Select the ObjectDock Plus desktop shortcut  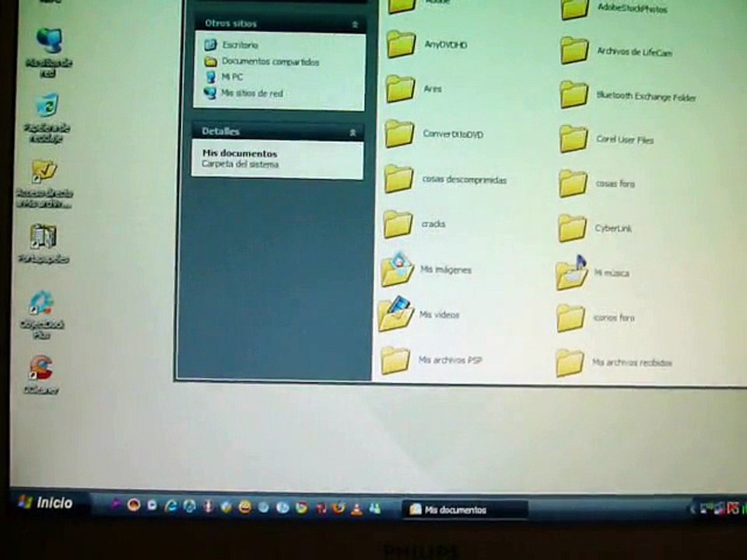42,314
